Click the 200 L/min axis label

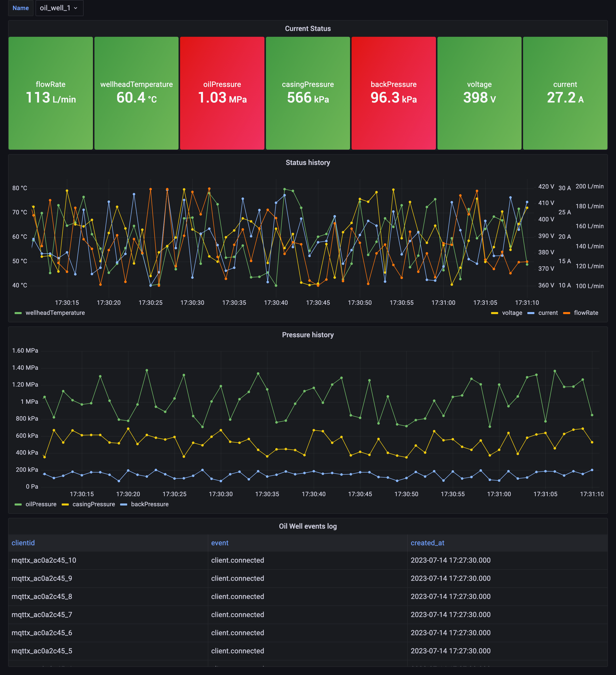590,186
